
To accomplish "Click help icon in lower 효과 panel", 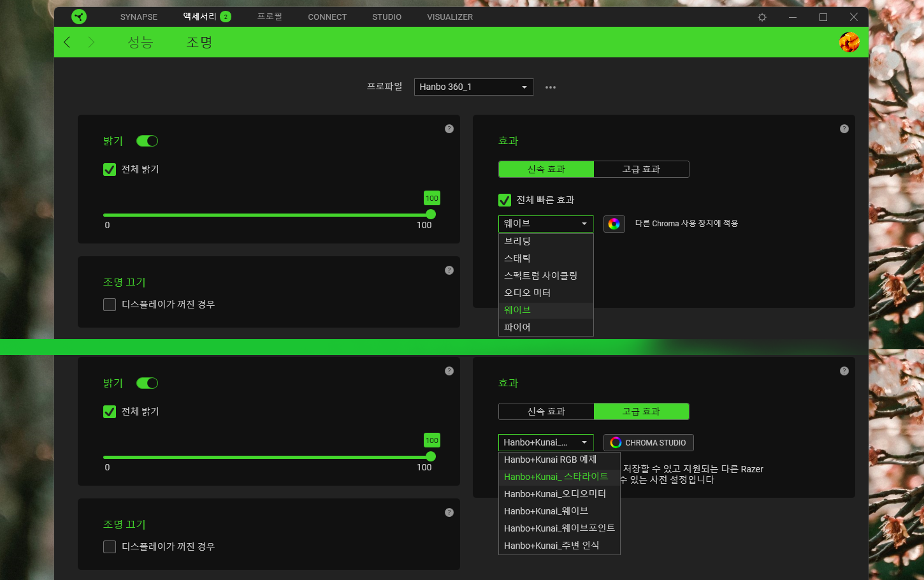I will point(844,371).
